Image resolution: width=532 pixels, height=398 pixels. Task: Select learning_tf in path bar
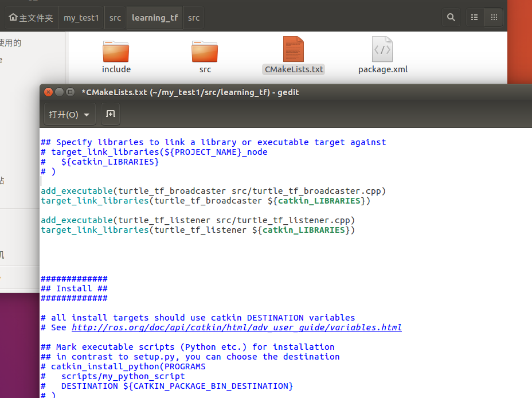click(155, 18)
